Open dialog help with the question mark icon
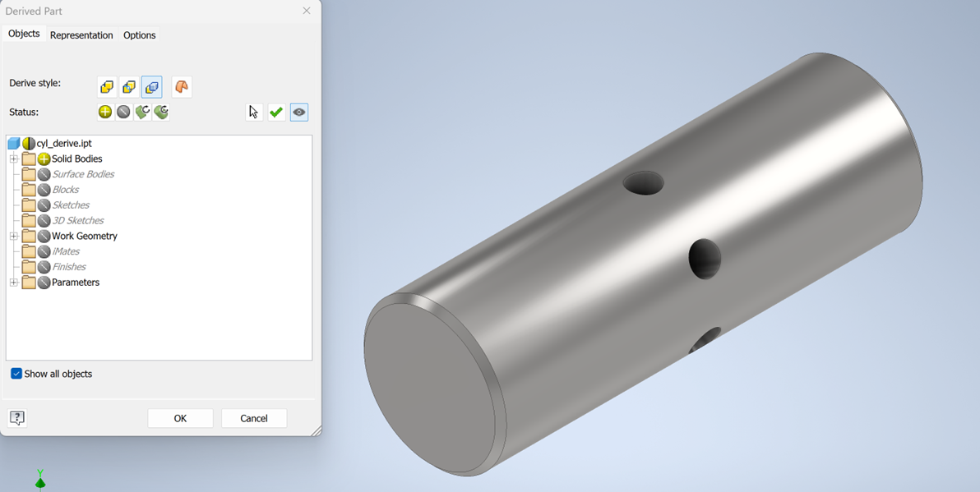980x492 pixels. [x=17, y=418]
